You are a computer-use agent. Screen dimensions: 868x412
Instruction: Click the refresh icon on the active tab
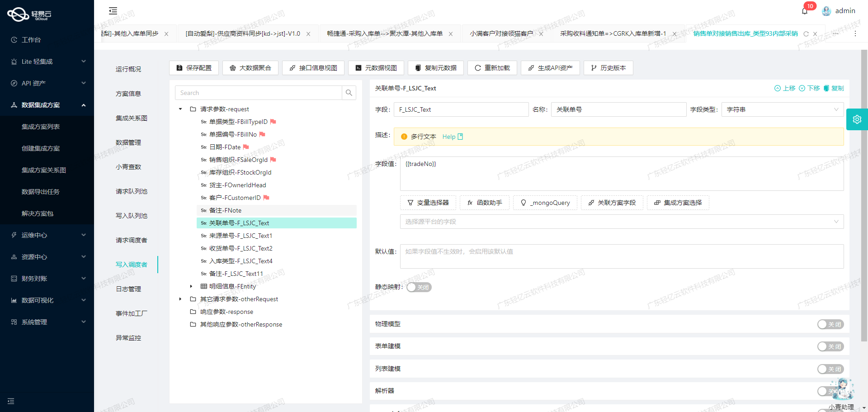coord(806,34)
